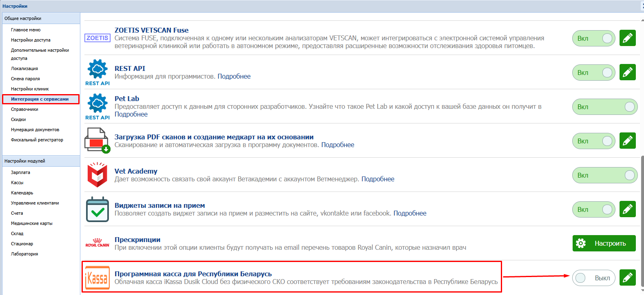644x295 pixels.
Task: Open Справочники in sidebar
Action: [24, 109]
